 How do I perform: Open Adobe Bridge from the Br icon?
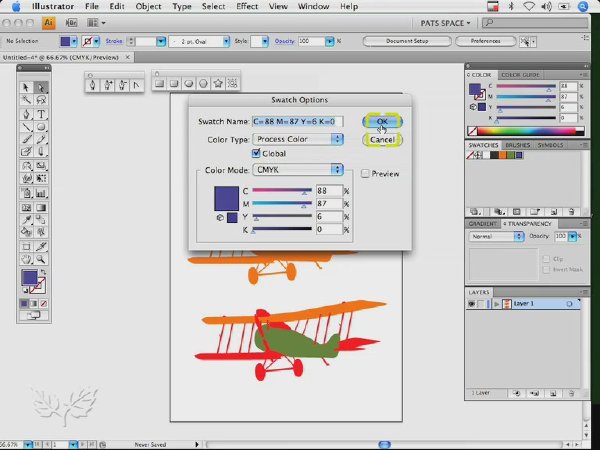(x=71, y=23)
